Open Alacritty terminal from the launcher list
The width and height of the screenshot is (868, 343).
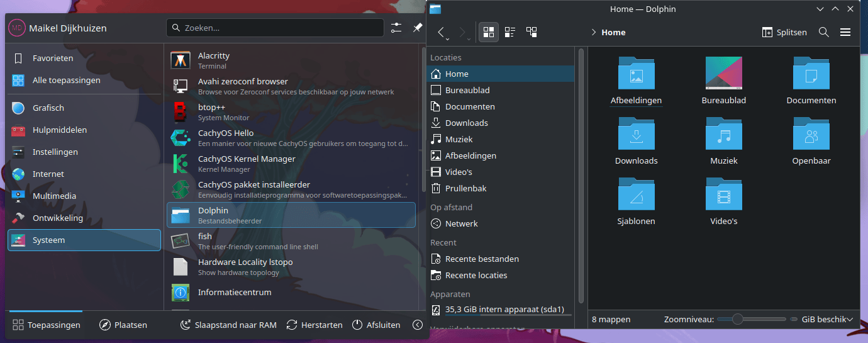(291, 60)
